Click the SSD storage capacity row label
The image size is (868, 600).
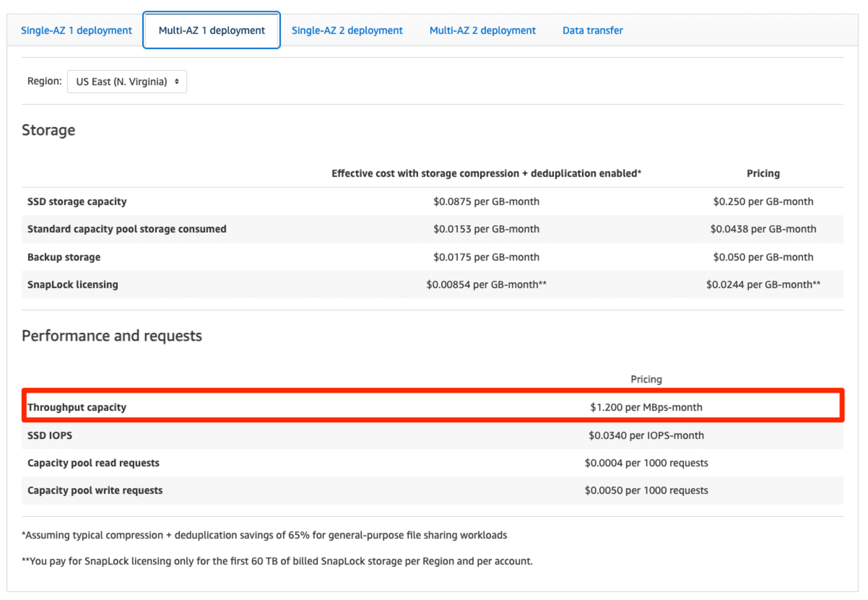[77, 201]
